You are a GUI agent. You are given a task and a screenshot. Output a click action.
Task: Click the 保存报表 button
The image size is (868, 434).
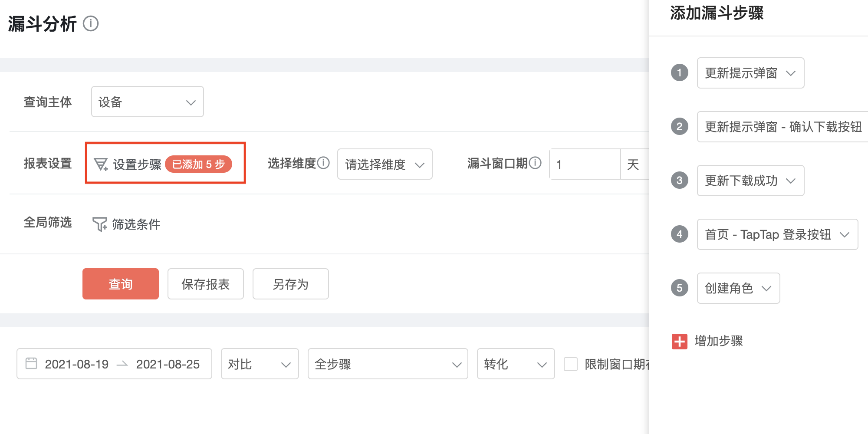point(206,284)
